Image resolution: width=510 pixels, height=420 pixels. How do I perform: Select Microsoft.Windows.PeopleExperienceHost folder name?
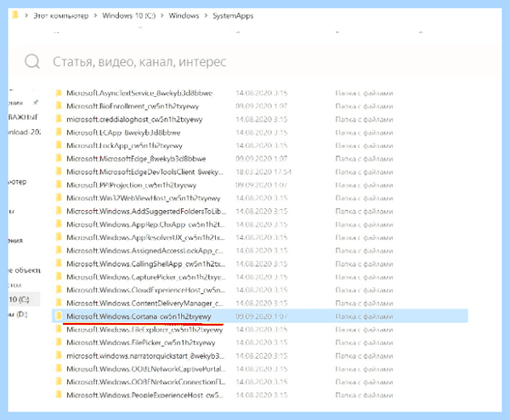pos(145,395)
